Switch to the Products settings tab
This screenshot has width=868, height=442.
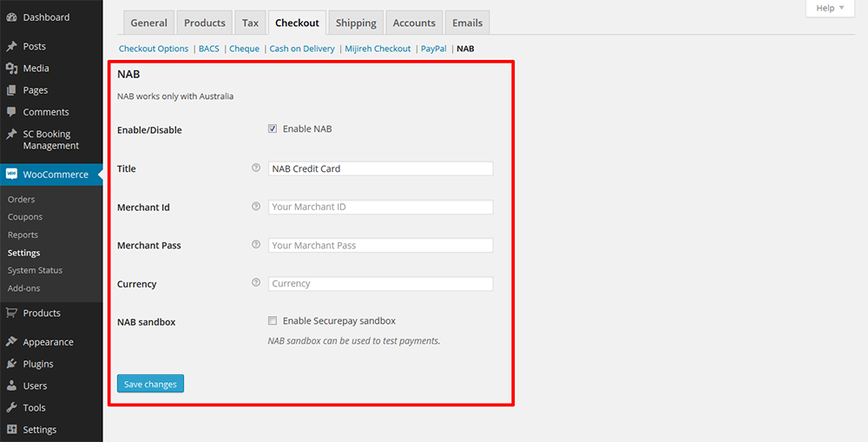[205, 23]
